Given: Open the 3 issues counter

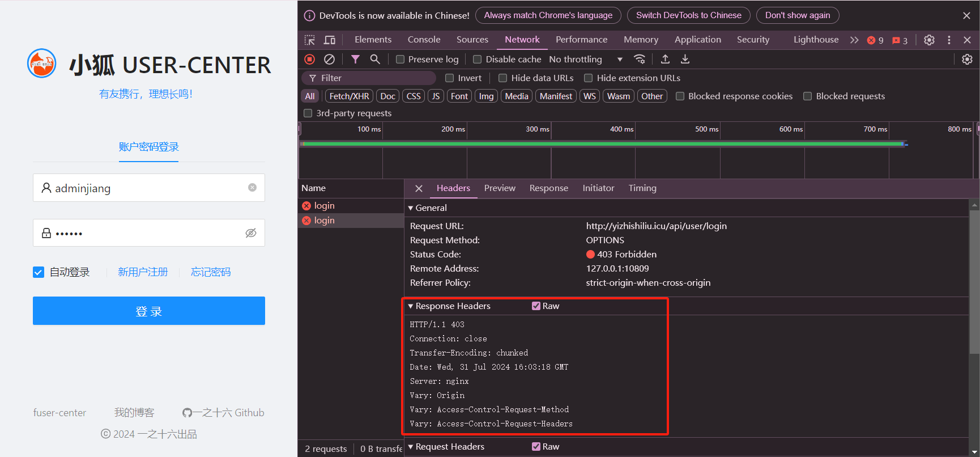Looking at the screenshot, I should (900, 40).
